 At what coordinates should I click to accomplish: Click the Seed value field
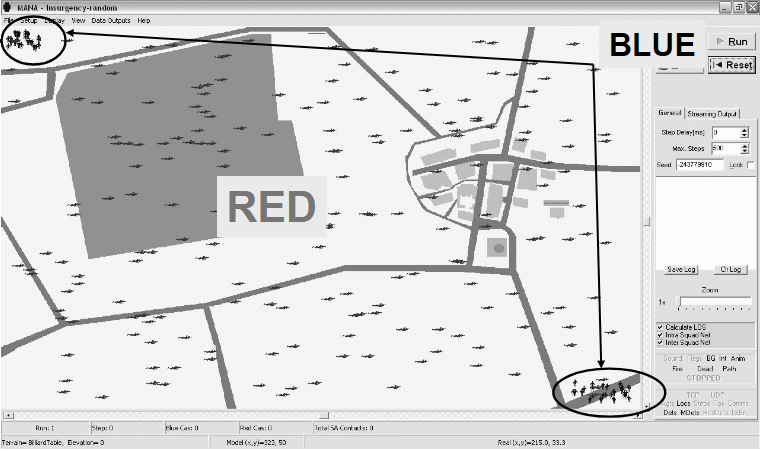tap(699, 165)
